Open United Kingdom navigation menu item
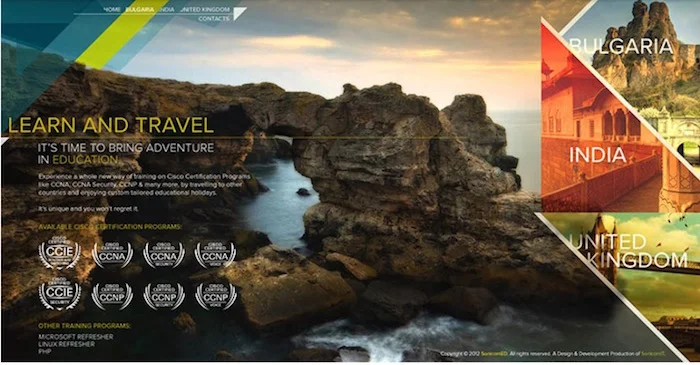The height and width of the screenshot is (365, 700). pos(205,9)
